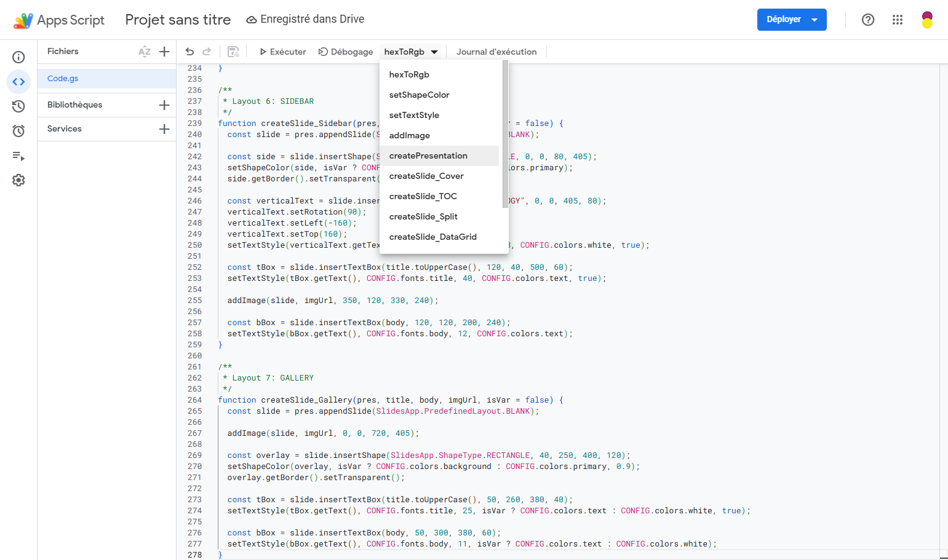The image size is (948, 560).
Task: Open the hexToRgb function selector dropdown
Action: 411,52
